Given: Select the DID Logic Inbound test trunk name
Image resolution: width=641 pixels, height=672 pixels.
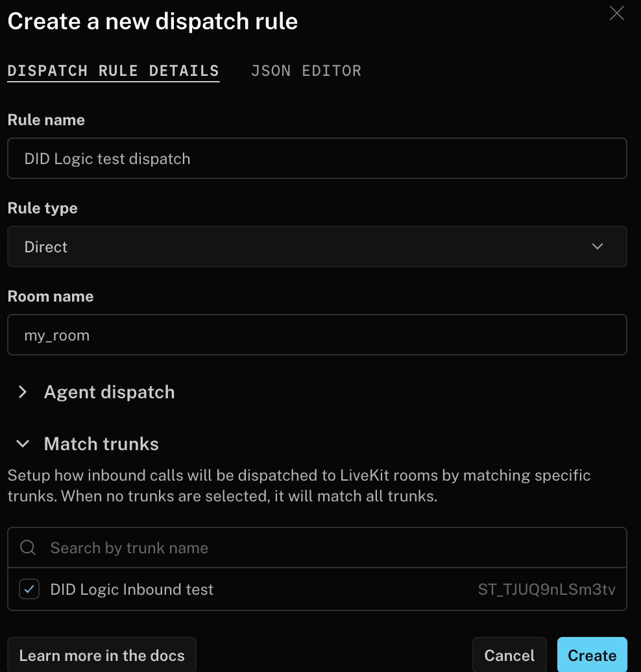Looking at the screenshot, I should coord(132,590).
